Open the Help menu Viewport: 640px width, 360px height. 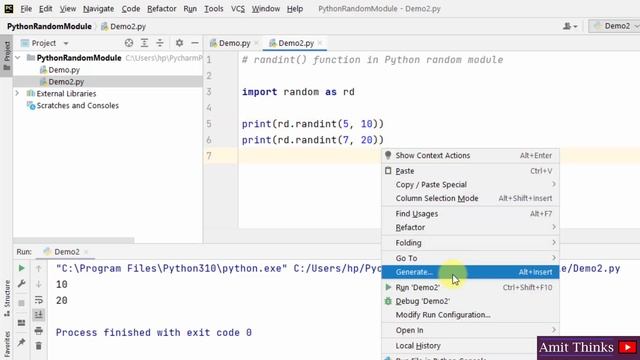(x=295, y=9)
